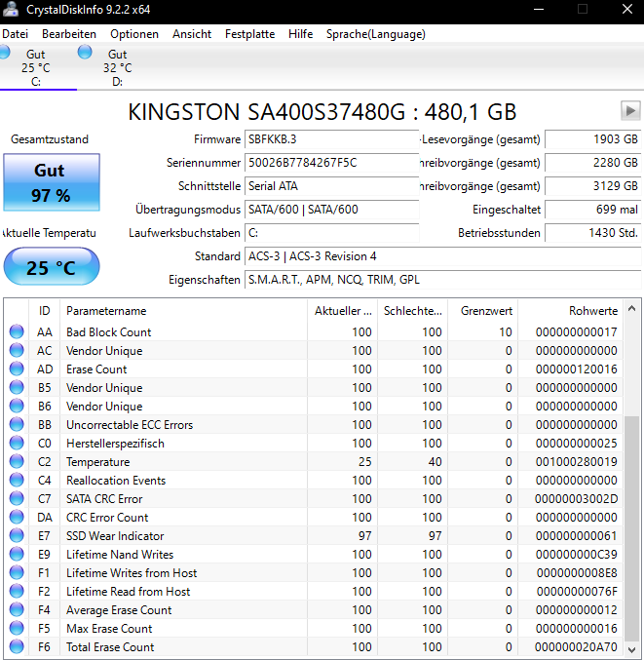Click the blue status circle of drive D:
This screenshot has height=660, width=644.
(x=85, y=52)
